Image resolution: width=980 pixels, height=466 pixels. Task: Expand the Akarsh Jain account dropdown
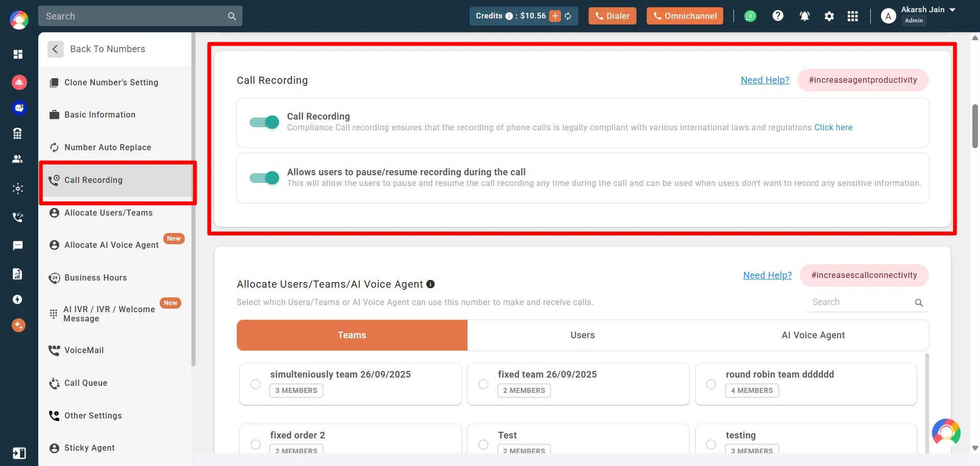[952, 10]
